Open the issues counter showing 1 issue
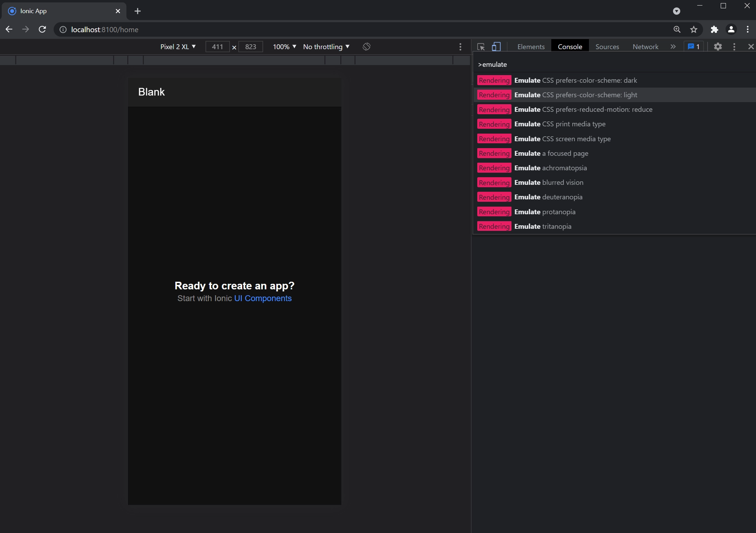The image size is (756, 533). pos(693,46)
